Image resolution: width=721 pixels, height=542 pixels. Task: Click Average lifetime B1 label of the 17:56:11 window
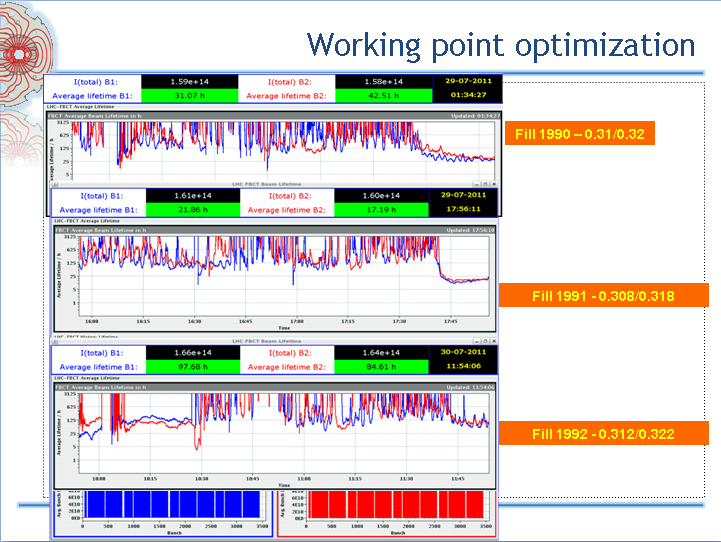(98, 210)
